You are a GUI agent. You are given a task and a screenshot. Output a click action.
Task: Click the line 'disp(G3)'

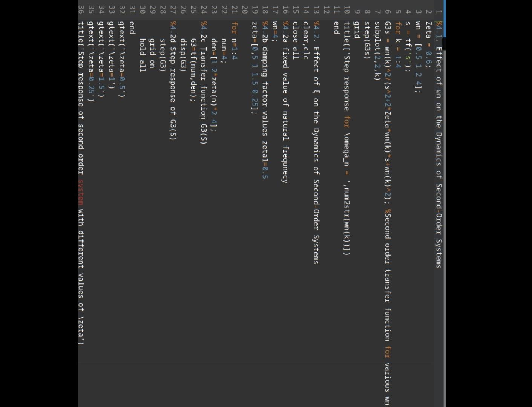pyautogui.click(x=184, y=55)
